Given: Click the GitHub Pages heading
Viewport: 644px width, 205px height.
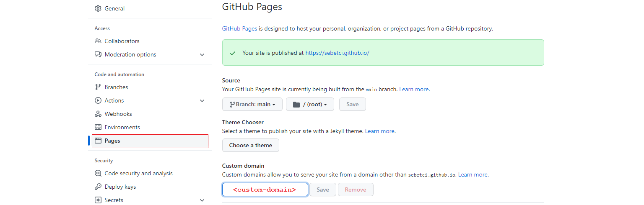Looking at the screenshot, I should coord(252,7).
